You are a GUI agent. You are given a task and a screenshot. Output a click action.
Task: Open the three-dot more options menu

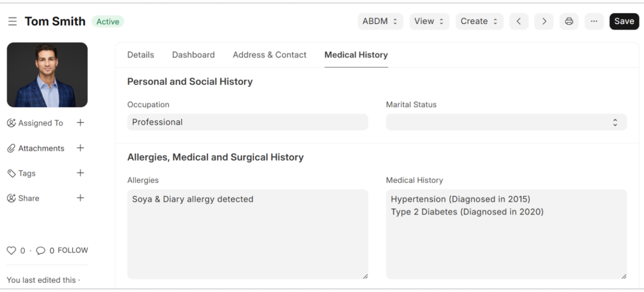[594, 21]
